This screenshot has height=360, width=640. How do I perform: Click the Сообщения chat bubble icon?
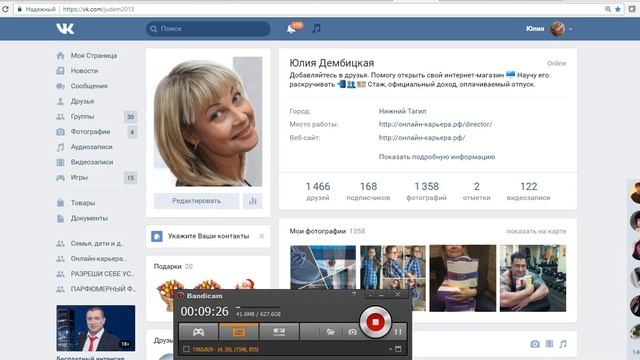60,86
